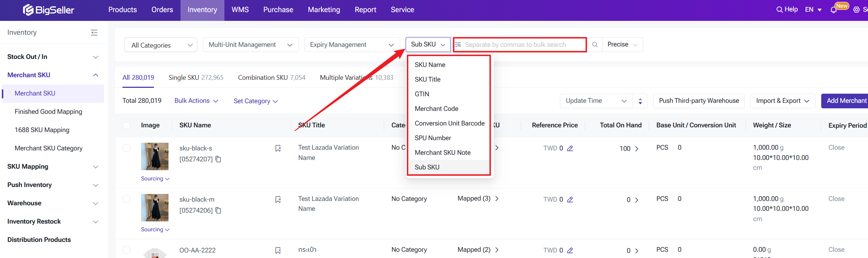Click the bookmark icon for sku-black-s
Image resolution: width=868 pixels, height=258 pixels.
point(278,148)
